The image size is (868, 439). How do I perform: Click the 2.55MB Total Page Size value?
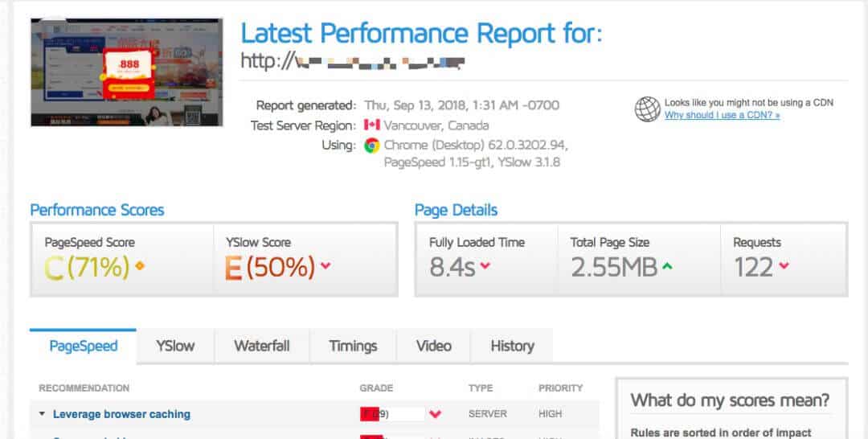[x=614, y=268]
